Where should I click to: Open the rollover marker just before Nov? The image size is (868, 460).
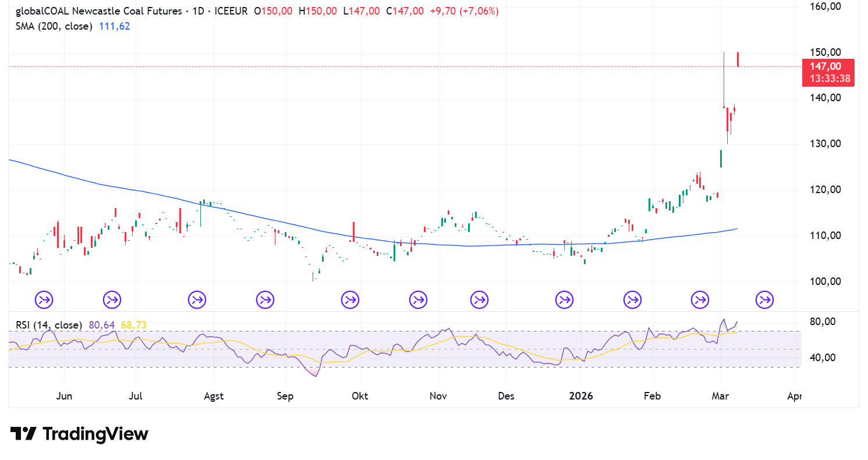coord(418,300)
